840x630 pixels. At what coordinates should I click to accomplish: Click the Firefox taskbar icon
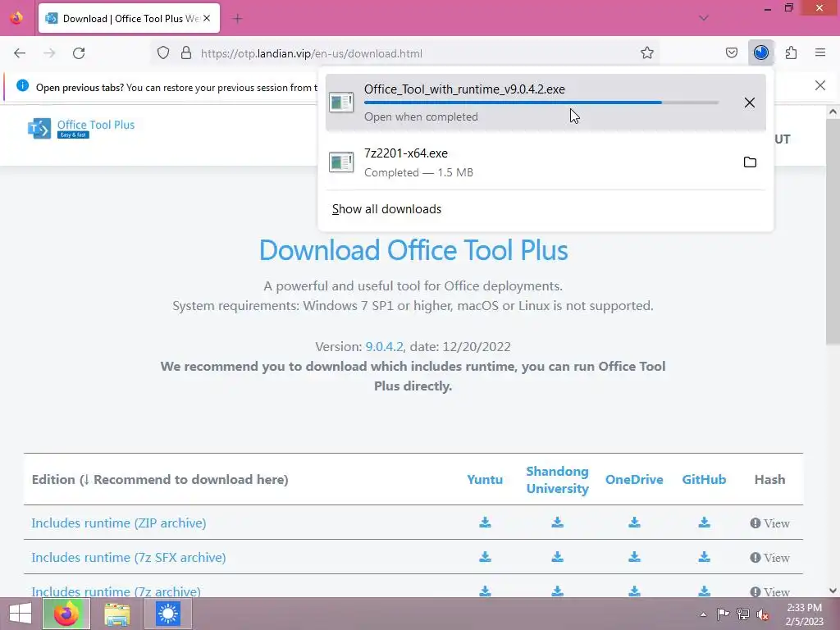66,614
